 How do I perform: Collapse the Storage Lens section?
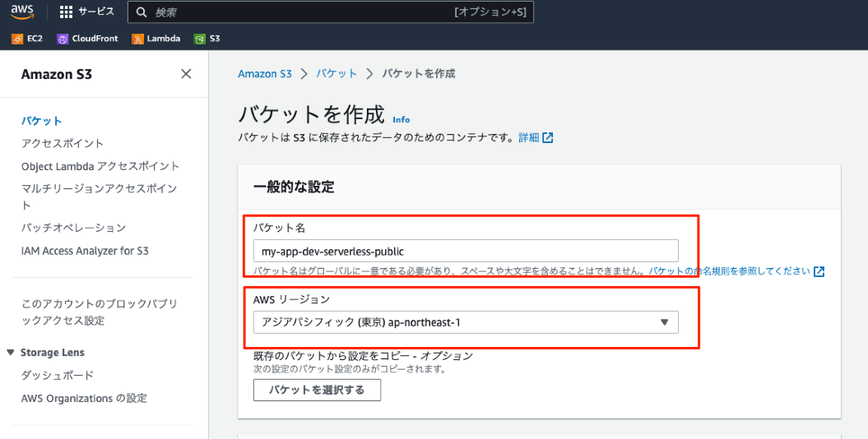click(10, 352)
